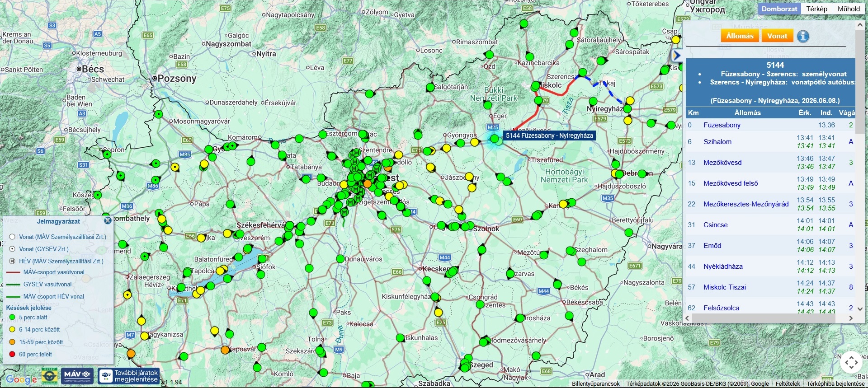Close the Jelmagyarázat legend panel
Screen dimensions: 868x388
tap(108, 220)
